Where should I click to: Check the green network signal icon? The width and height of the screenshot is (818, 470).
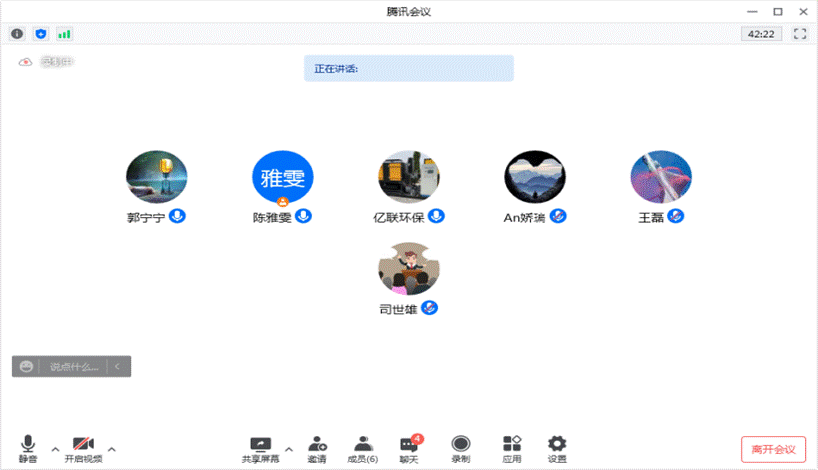point(64,34)
